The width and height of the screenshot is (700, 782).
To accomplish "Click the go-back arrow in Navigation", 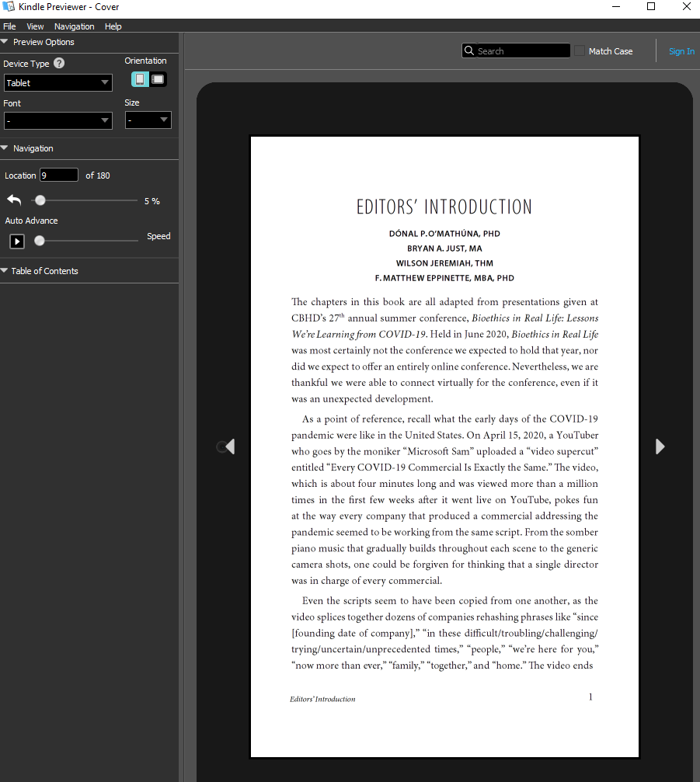I will pyautogui.click(x=15, y=200).
